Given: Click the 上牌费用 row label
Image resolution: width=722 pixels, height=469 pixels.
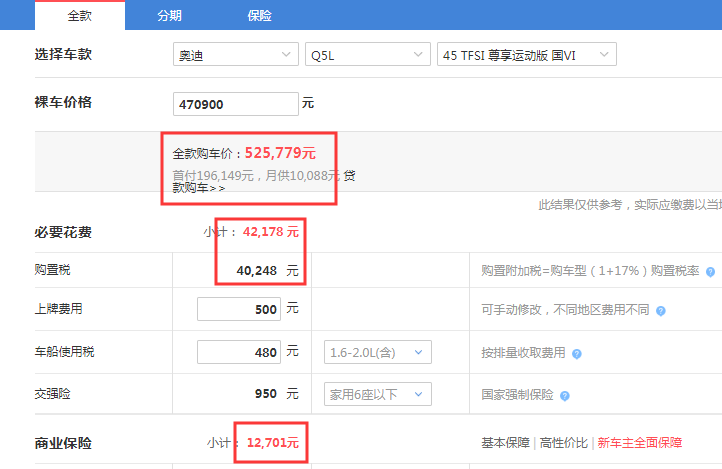Looking at the screenshot, I should (x=58, y=309).
